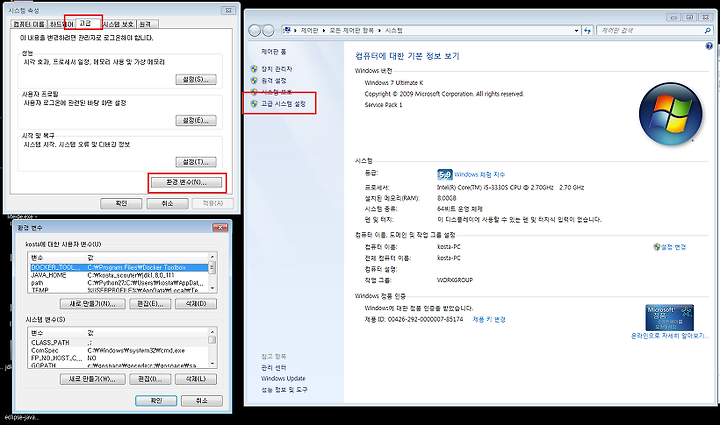Viewport: 720px width, 425px height.
Task: Select the 고급 tab in System Properties
Action: tap(84, 23)
